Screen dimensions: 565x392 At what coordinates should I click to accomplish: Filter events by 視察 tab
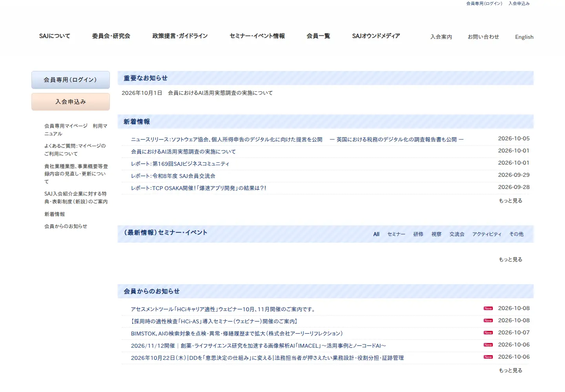pos(436,234)
